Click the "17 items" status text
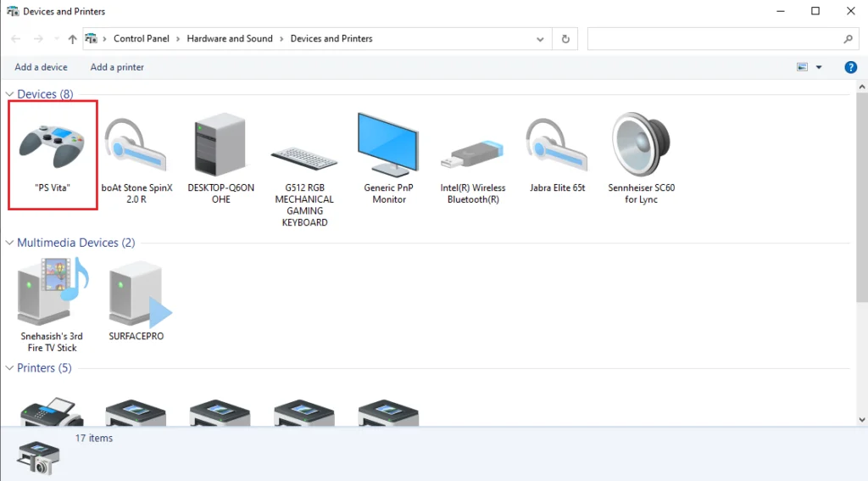 93,438
